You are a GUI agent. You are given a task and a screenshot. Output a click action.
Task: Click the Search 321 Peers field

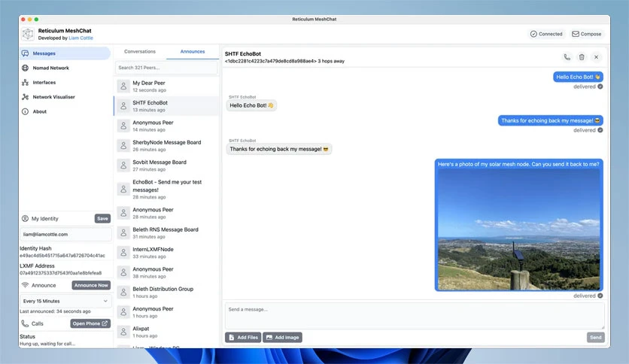(x=166, y=68)
